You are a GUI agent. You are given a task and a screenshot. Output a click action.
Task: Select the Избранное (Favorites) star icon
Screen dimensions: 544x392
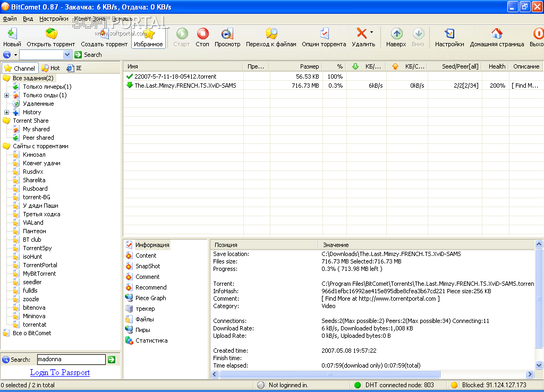tap(149, 34)
